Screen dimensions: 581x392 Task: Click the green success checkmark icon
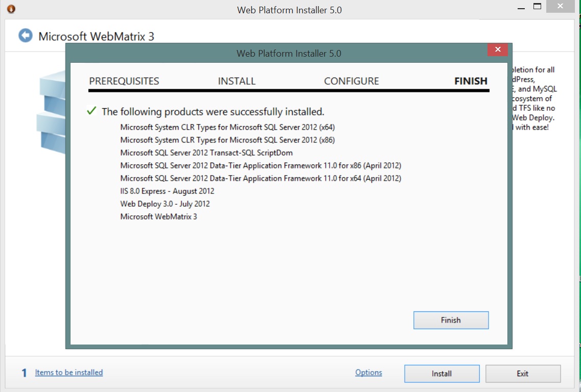[x=91, y=110]
